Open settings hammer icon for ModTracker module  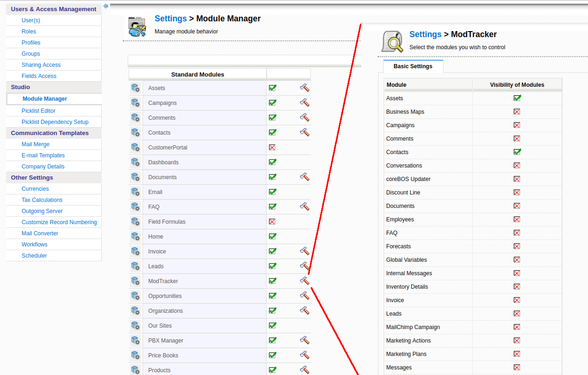tap(305, 281)
